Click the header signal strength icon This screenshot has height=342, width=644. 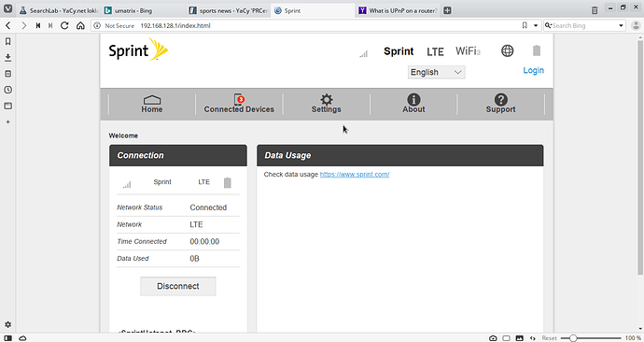pyautogui.click(x=363, y=53)
